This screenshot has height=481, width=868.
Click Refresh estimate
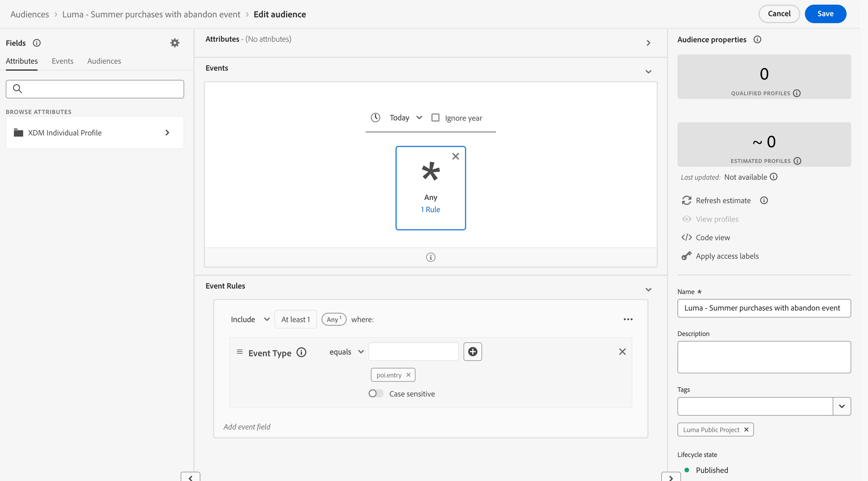click(x=716, y=200)
